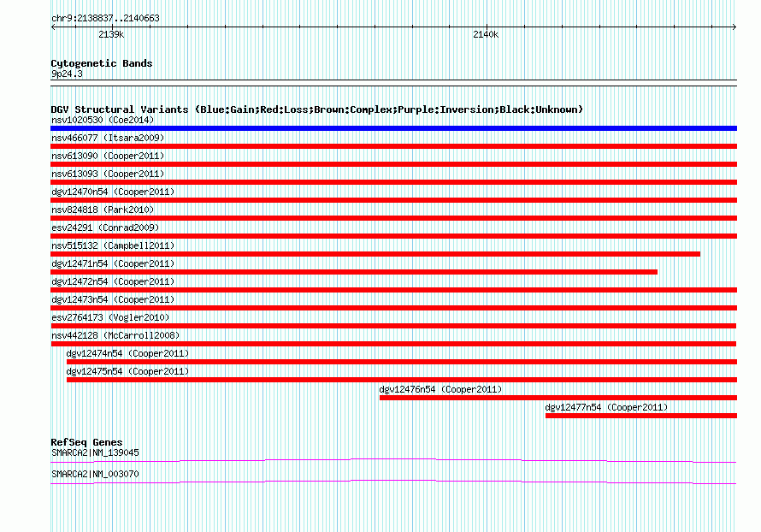
Task: Click the red loss bar under dgv12477n54
Action: click(641, 416)
